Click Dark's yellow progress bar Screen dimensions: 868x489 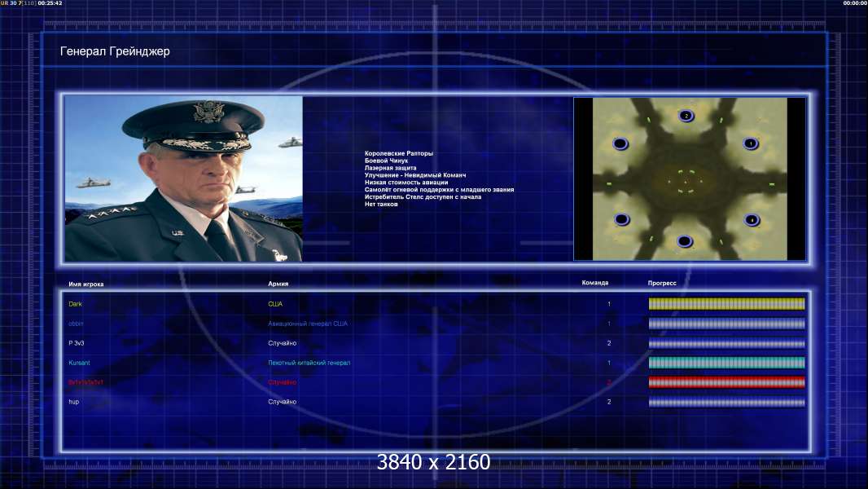(726, 303)
